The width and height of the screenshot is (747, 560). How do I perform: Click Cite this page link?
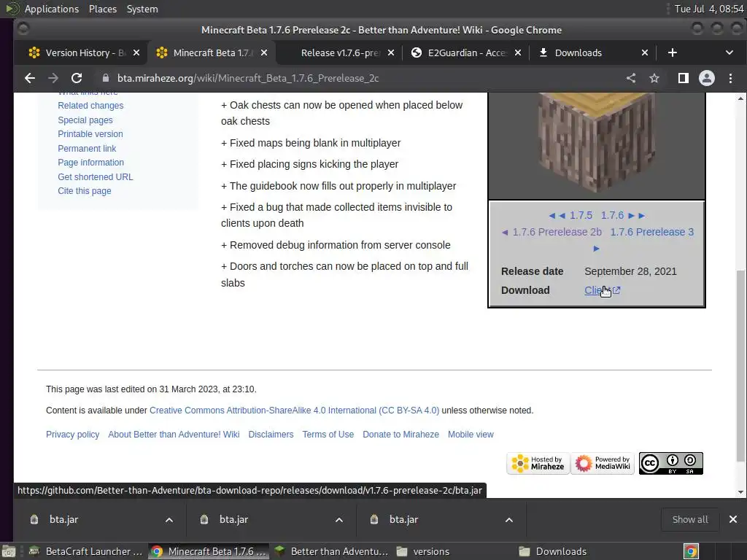(85, 191)
